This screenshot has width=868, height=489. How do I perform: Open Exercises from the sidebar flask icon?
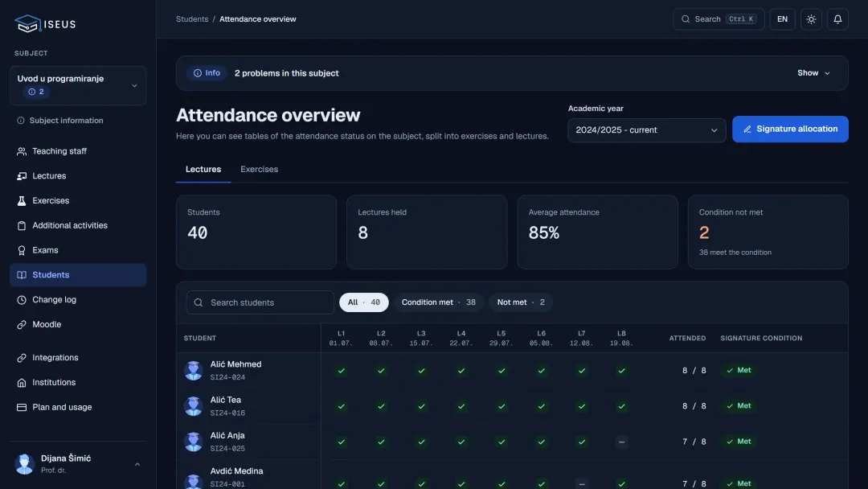tap(22, 200)
